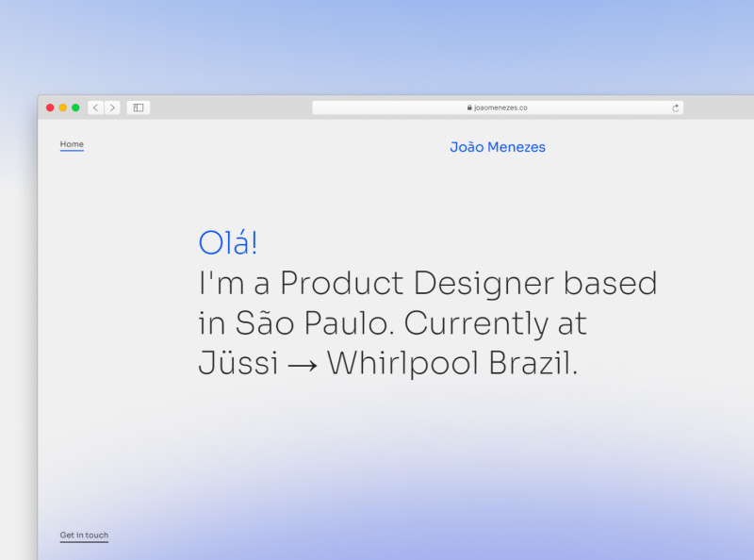Viewport: 754px width, 560px height.
Task: Toggle fullscreen with the green window button
Action: pos(75,107)
